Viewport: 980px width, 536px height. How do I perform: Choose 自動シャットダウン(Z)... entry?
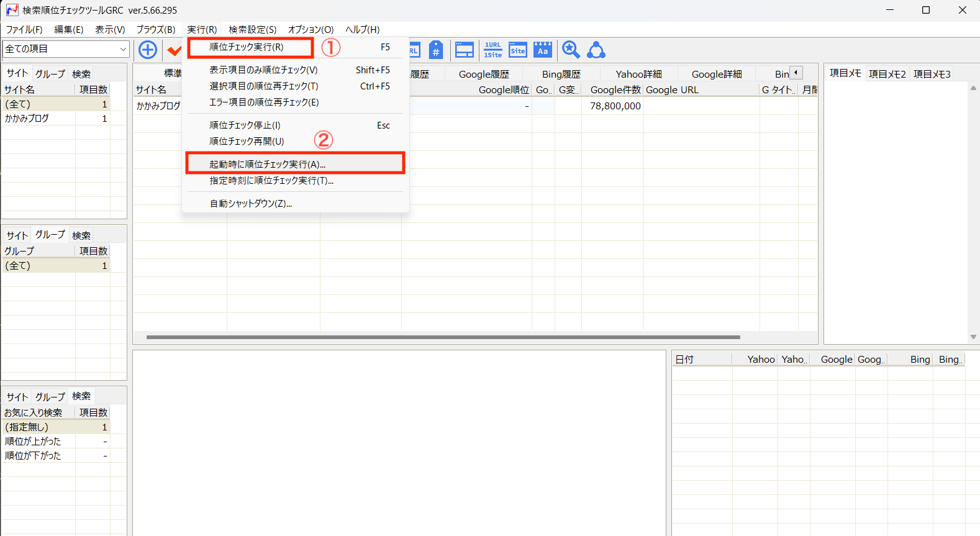click(x=295, y=204)
